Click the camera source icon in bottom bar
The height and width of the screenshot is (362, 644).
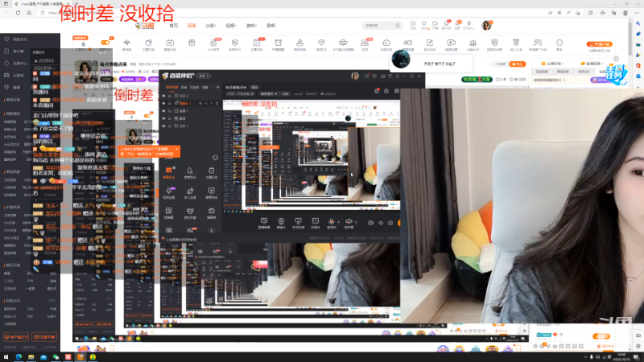point(281,223)
